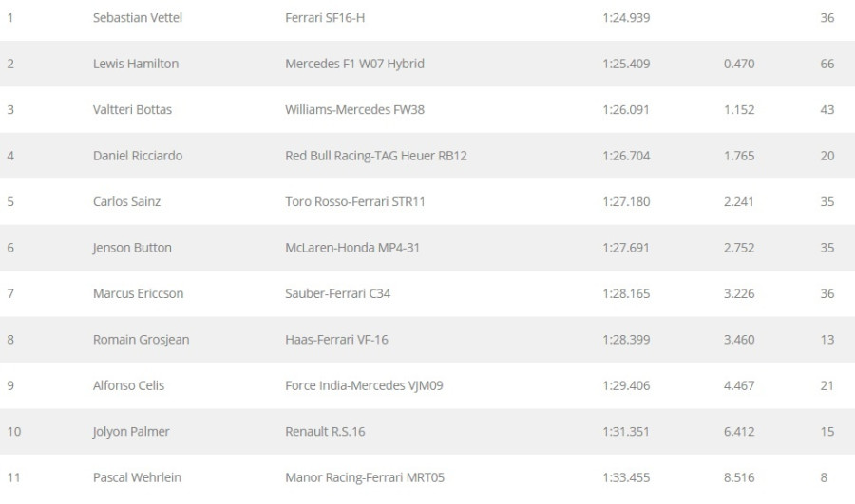Click the fastest lap time 1:24.939
This screenshot has width=855, height=504.
pyautogui.click(x=626, y=18)
